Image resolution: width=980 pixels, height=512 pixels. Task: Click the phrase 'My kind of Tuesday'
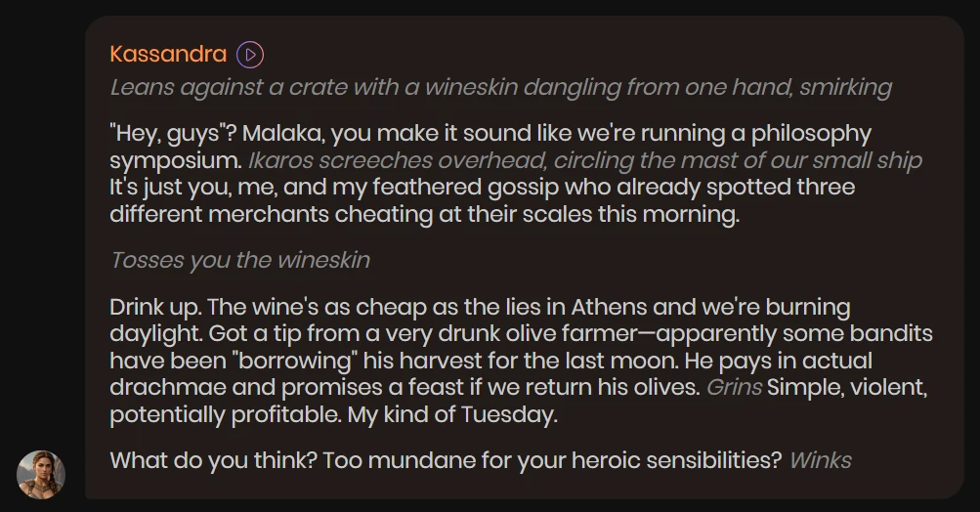point(451,415)
